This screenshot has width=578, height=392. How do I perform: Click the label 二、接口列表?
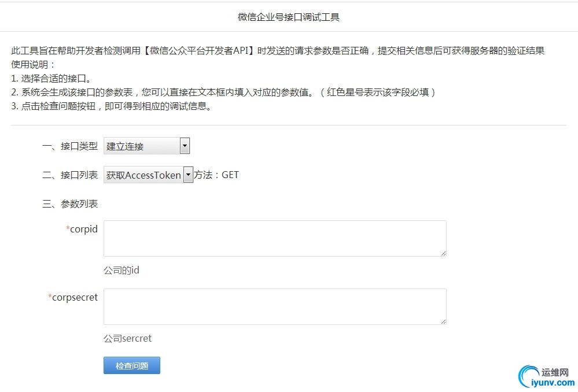[x=70, y=175]
